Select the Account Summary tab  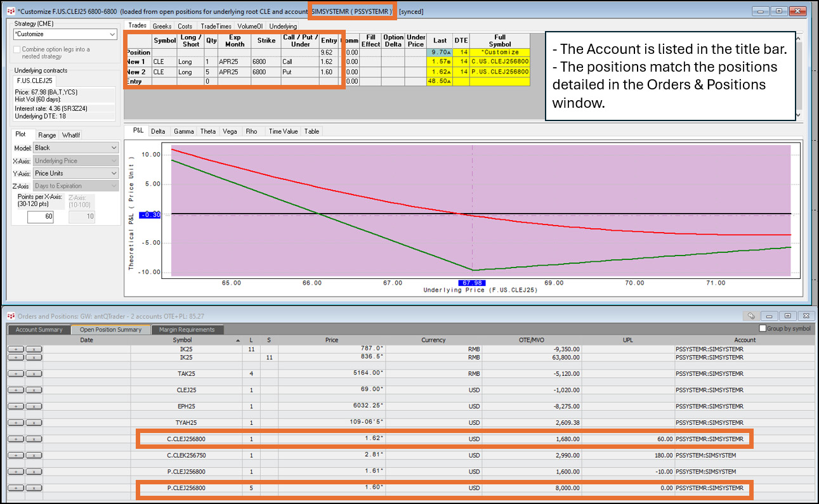[x=39, y=329]
